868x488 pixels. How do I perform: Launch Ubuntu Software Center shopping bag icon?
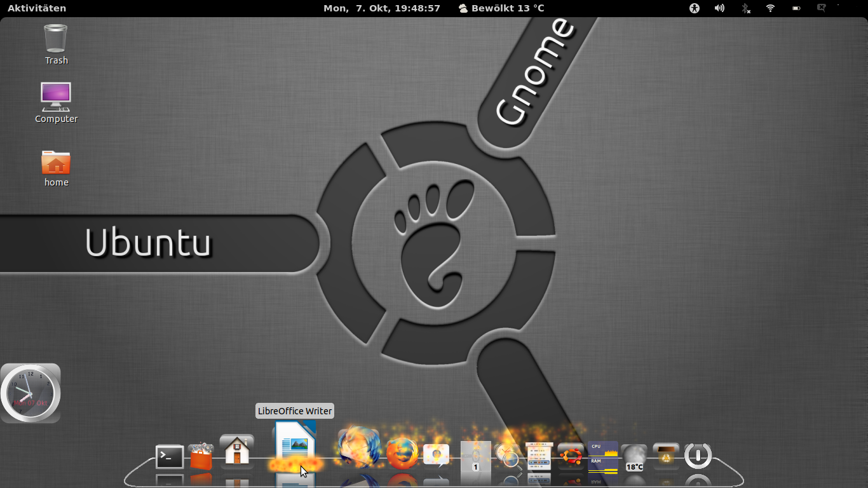[x=201, y=456]
